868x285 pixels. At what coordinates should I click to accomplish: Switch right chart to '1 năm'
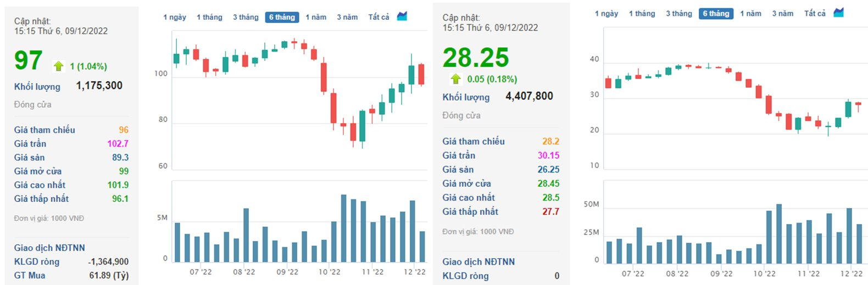coord(750,13)
